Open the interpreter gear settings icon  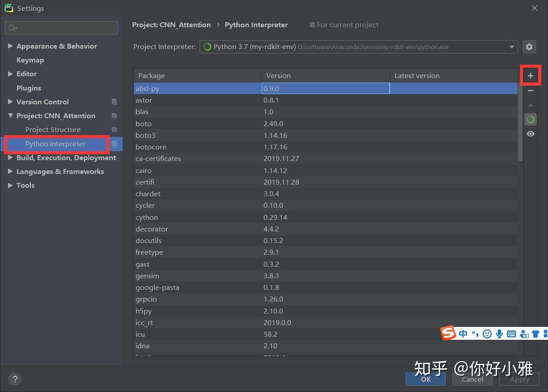point(529,46)
